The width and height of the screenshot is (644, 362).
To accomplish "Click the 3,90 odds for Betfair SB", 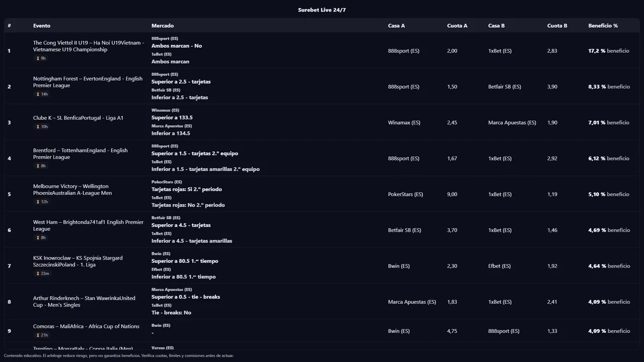I will [x=552, y=86].
